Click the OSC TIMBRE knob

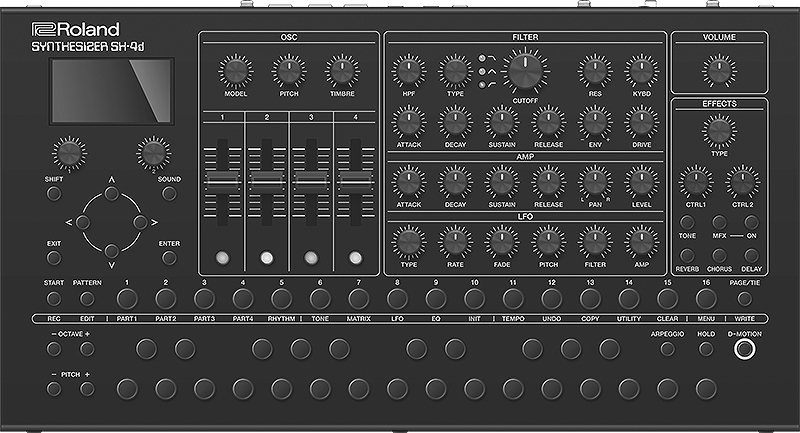pyautogui.click(x=342, y=72)
